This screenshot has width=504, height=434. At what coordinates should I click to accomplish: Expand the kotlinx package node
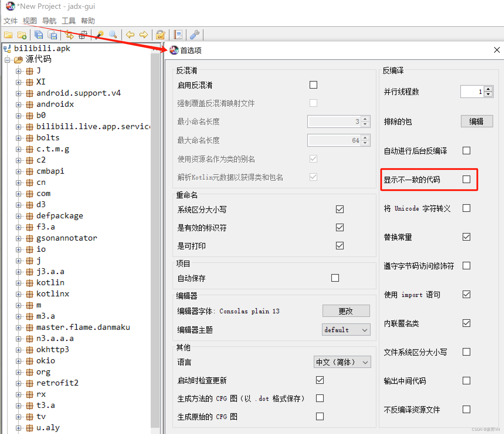click(18, 294)
